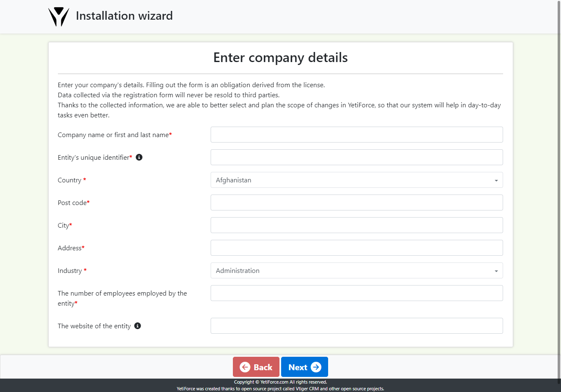Click the website of the entity field
This screenshot has width=561, height=392.
coord(356,326)
